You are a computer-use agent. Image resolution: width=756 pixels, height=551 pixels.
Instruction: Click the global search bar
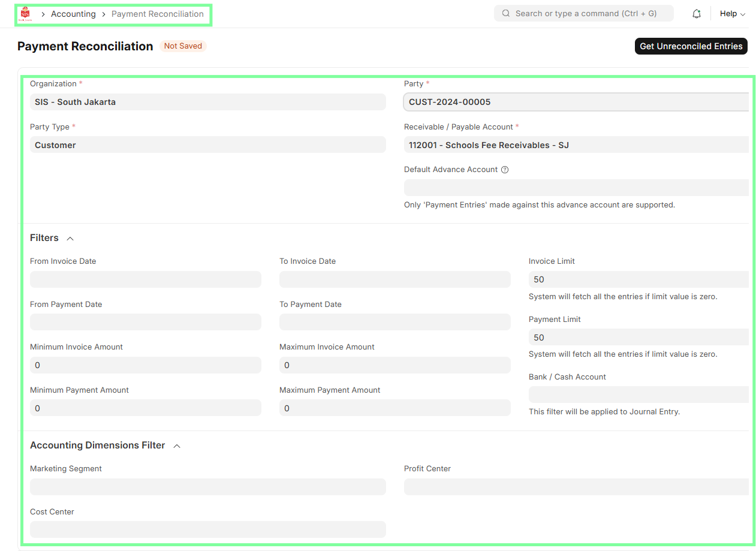(x=583, y=13)
